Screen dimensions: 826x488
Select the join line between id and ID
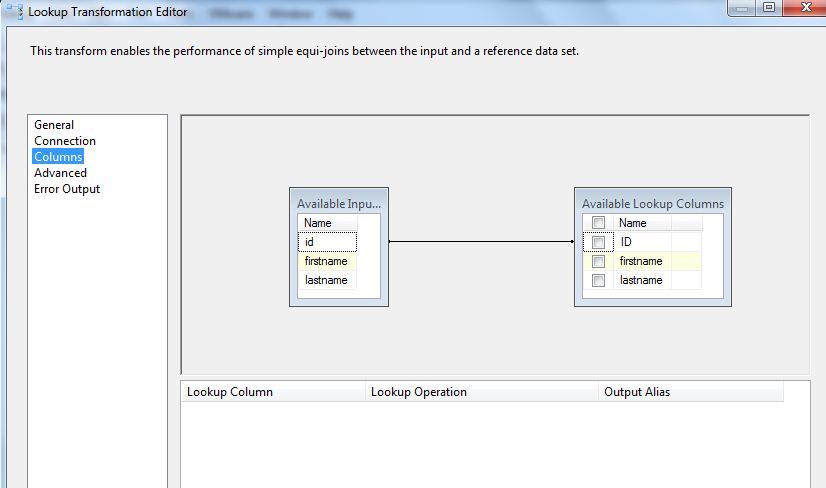[480, 241]
